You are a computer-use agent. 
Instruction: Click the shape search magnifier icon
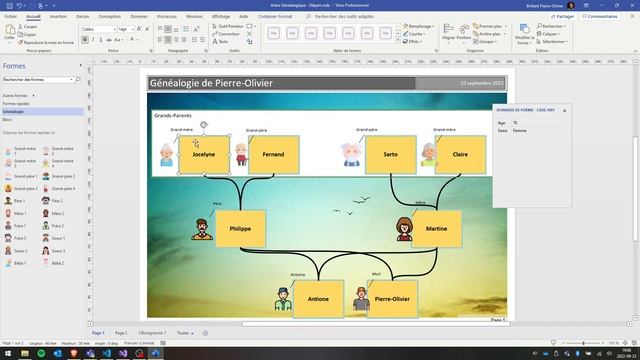pyautogui.click(x=78, y=80)
